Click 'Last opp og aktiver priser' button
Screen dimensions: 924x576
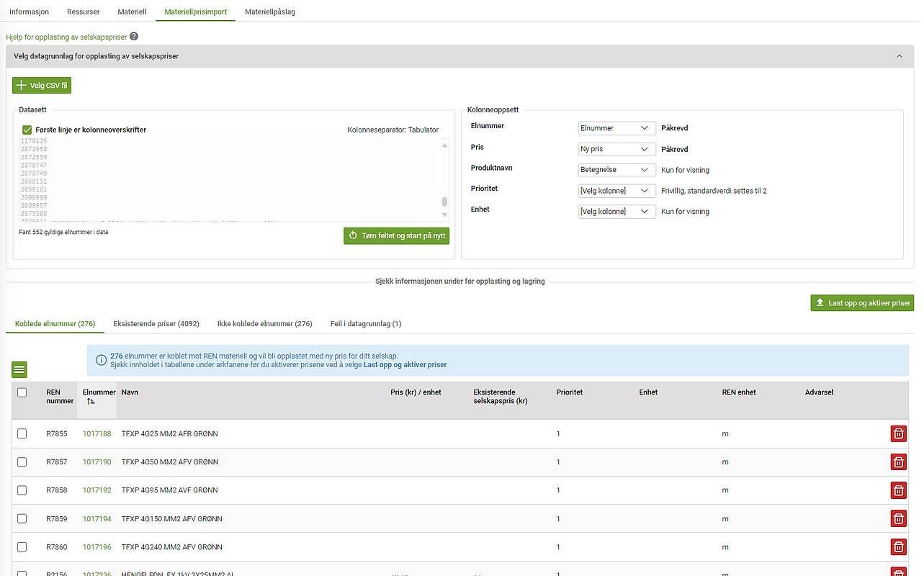point(862,303)
